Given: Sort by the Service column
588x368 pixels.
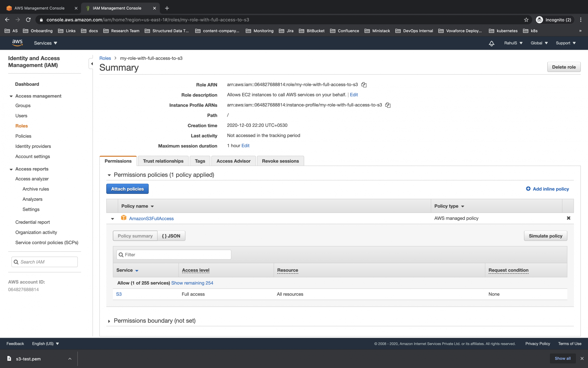Looking at the screenshot, I should click(127, 270).
